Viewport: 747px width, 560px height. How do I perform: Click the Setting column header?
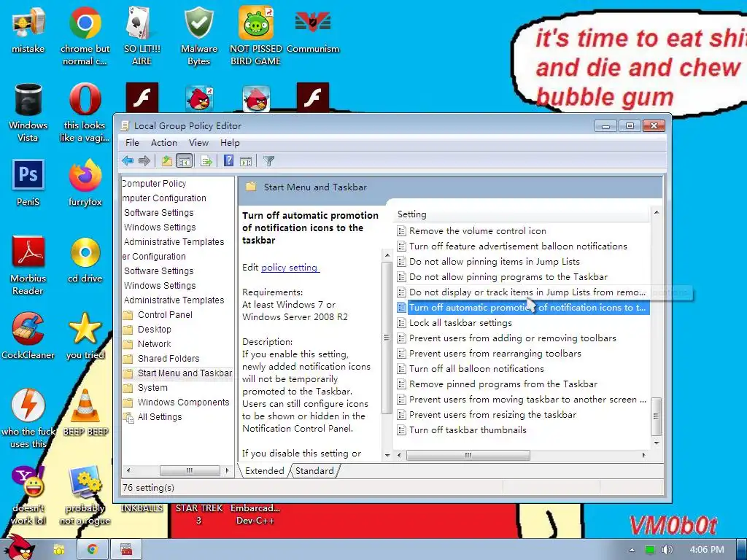(521, 214)
